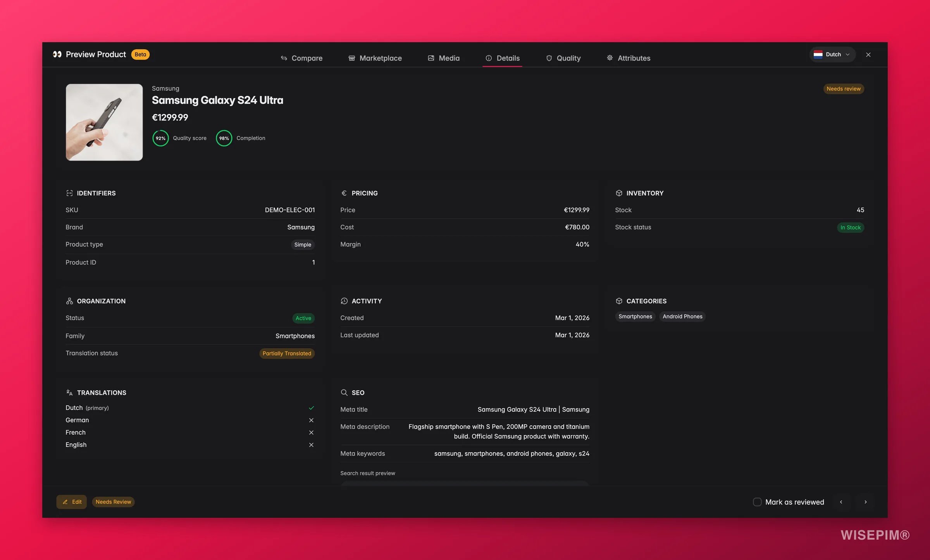The height and width of the screenshot is (560, 930).
Task: Switch to the Marketplace tab
Action: (x=375, y=58)
